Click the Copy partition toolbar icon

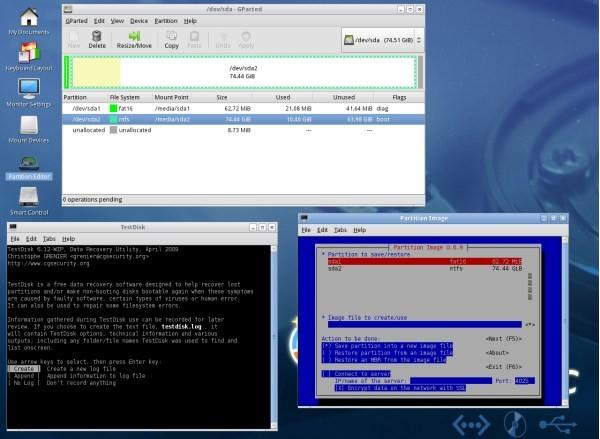[x=171, y=39]
